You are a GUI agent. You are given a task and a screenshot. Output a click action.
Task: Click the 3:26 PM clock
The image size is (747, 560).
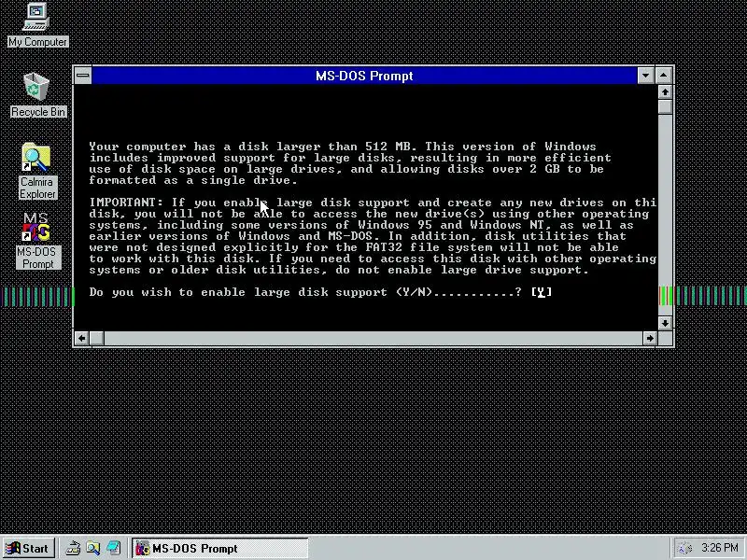click(719, 548)
